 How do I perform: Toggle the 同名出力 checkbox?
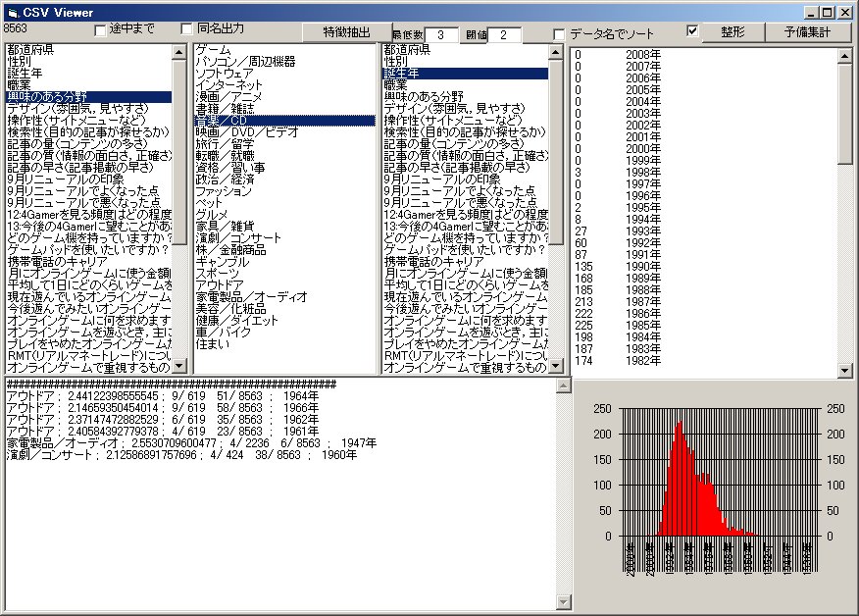[187, 28]
